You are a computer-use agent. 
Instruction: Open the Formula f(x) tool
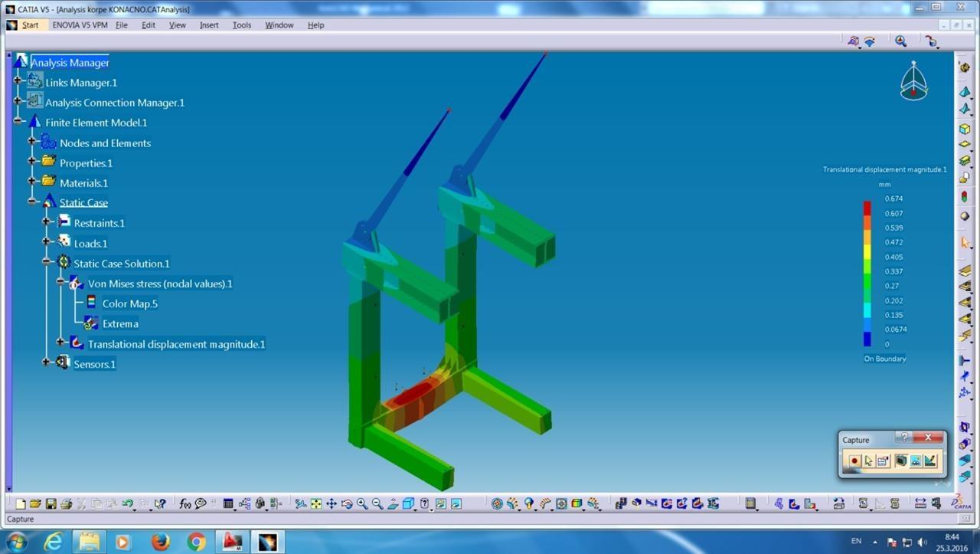coord(185,503)
